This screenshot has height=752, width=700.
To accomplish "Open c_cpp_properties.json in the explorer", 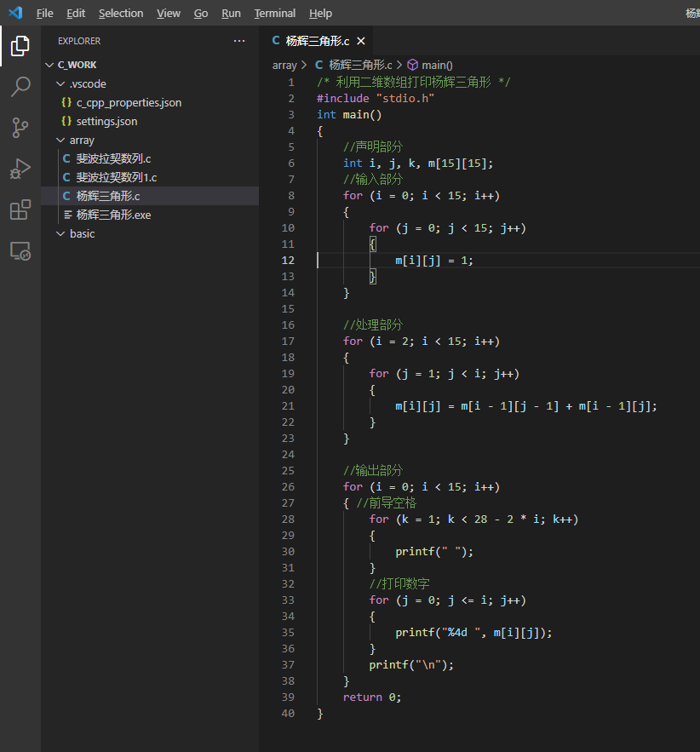I will tap(150, 103).
